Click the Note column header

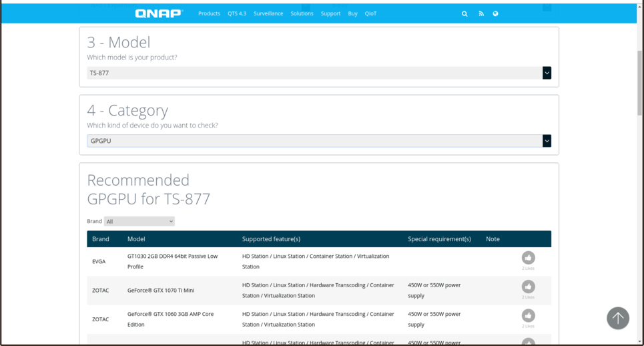(493, 239)
